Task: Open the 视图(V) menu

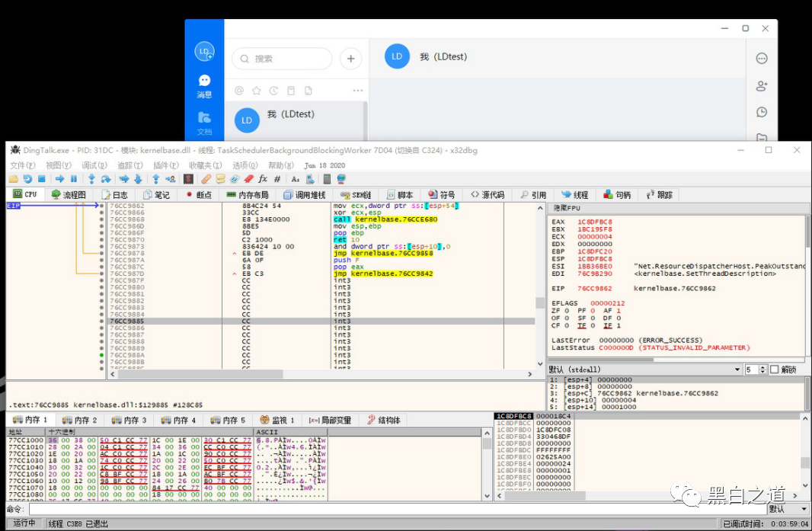Action: click(59, 165)
